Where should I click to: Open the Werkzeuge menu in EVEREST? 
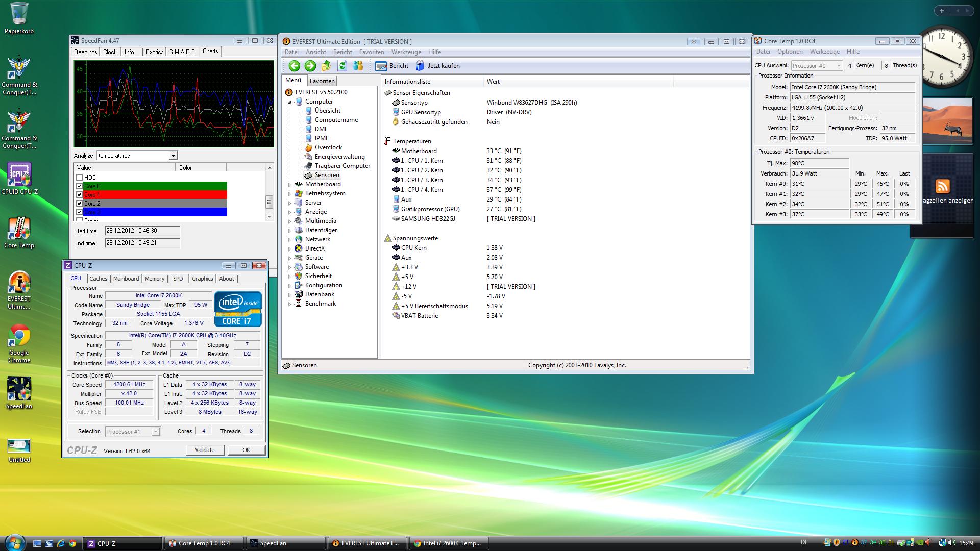406,52
